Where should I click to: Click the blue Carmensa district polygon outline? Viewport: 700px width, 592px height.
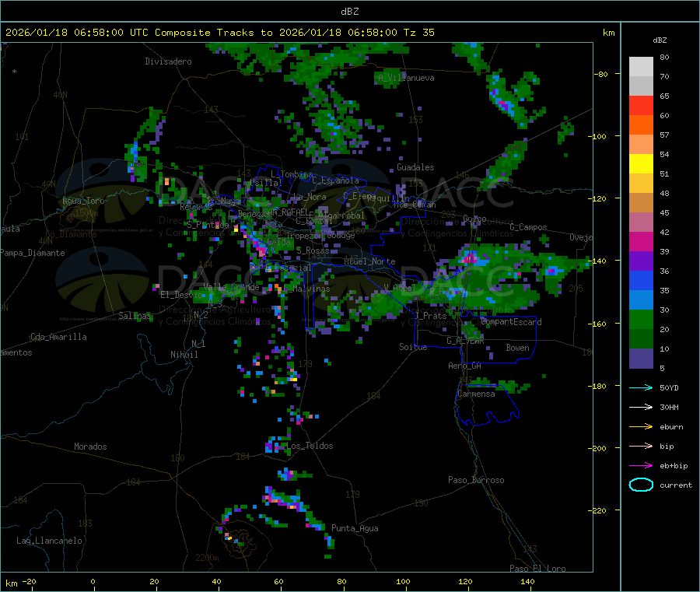tap(487, 404)
